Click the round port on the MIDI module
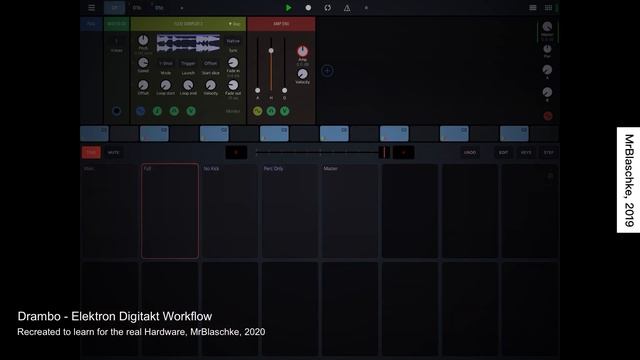Viewport: 640px width, 360px height. point(116,111)
